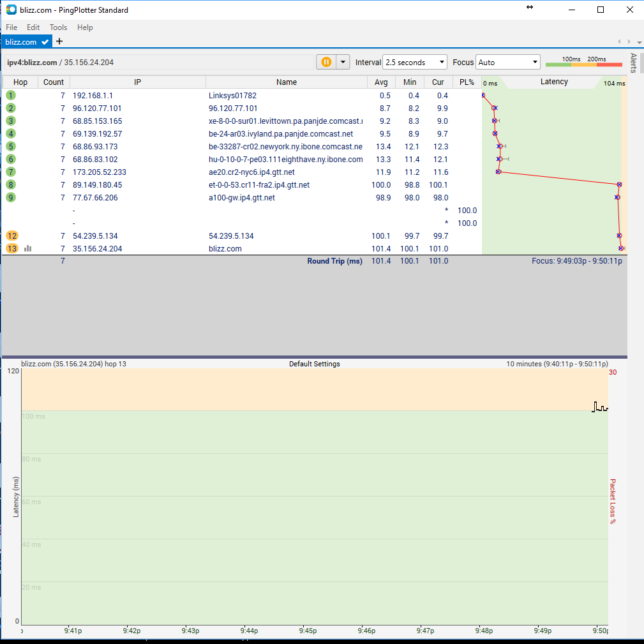Image resolution: width=644 pixels, height=644 pixels.
Task: Open the Alerts side panel
Action: (633, 63)
